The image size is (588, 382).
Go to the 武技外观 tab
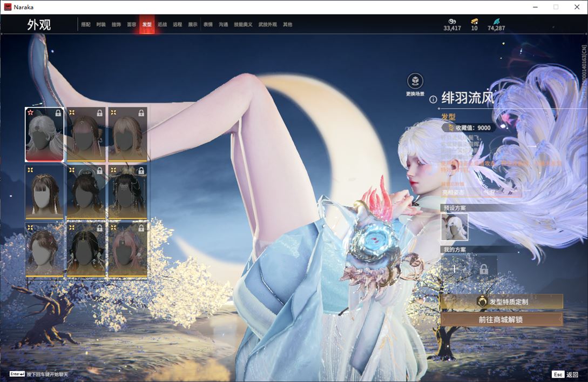pyautogui.click(x=267, y=24)
